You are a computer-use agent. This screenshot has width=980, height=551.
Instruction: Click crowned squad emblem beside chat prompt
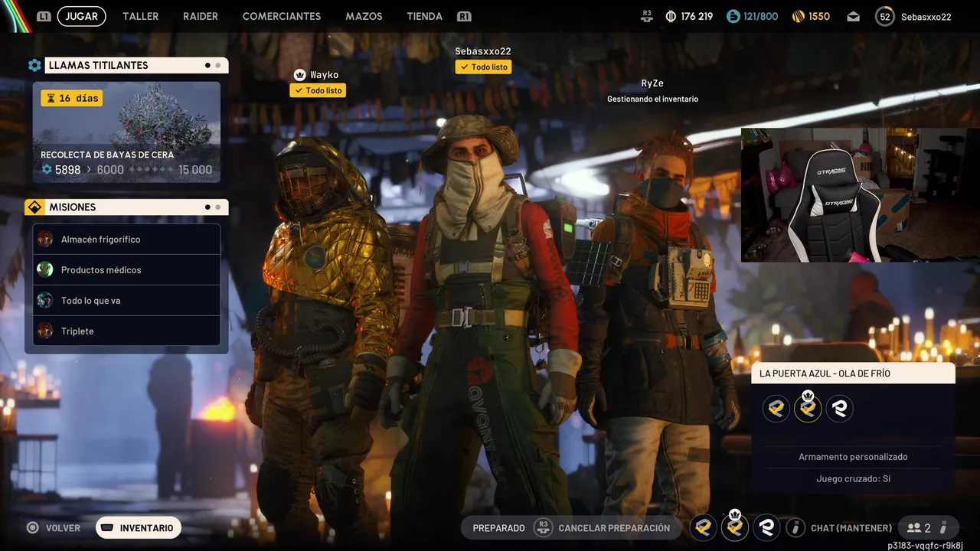click(x=735, y=527)
